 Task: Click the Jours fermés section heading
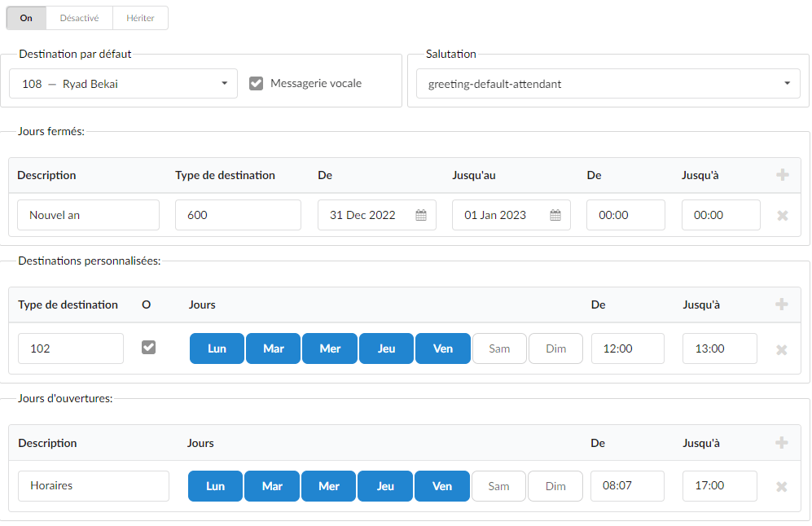pos(51,132)
